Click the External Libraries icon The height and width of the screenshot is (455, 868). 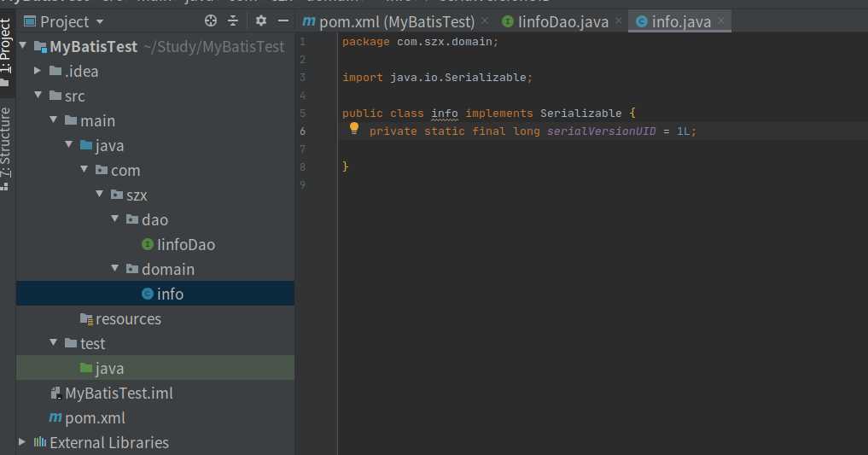click(x=40, y=441)
